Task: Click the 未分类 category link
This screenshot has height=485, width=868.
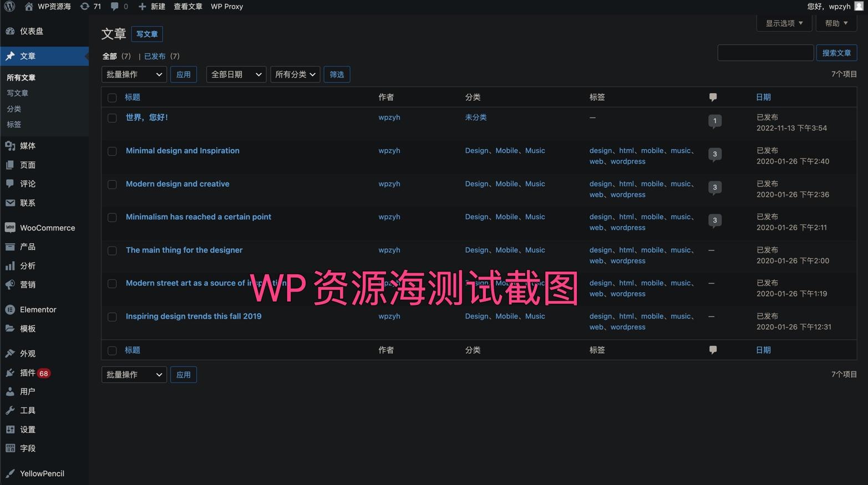Action: click(476, 118)
